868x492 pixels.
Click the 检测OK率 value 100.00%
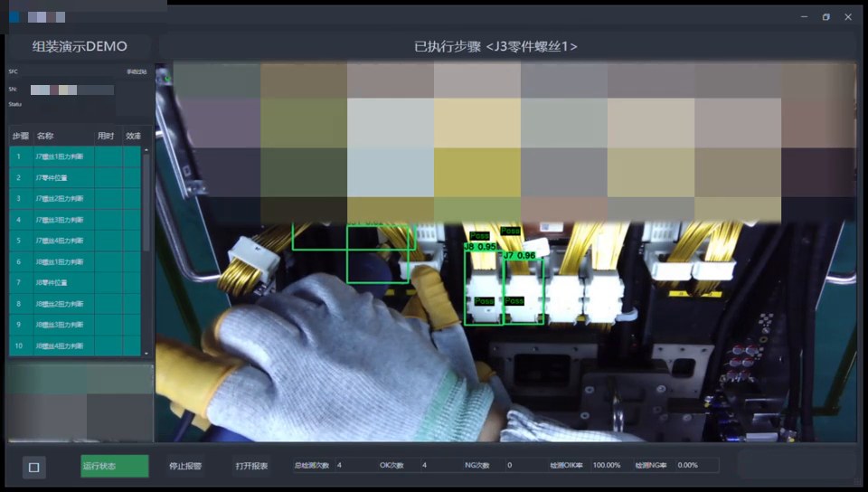(x=607, y=466)
